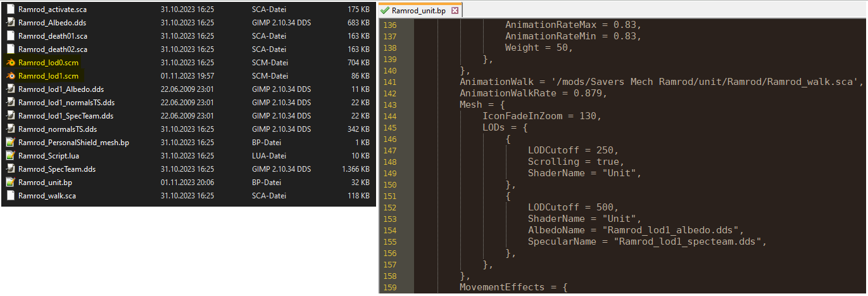Close the Ramrod_unit.bp editor tab
The image size is (868, 296).
tap(456, 11)
